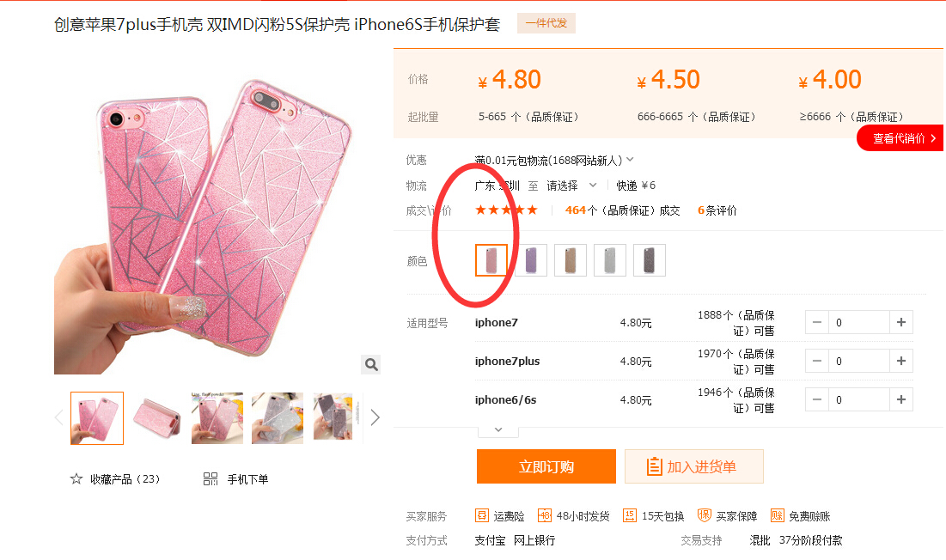
Task: Decrease iphone7plus quantity with minus button
Action: pyautogui.click(x=817, y=361)
